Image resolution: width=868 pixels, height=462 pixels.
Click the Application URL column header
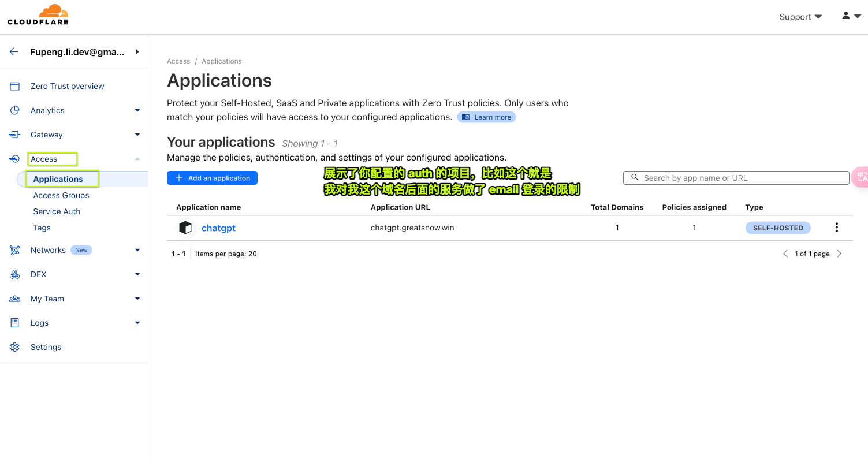pos(400,207)
